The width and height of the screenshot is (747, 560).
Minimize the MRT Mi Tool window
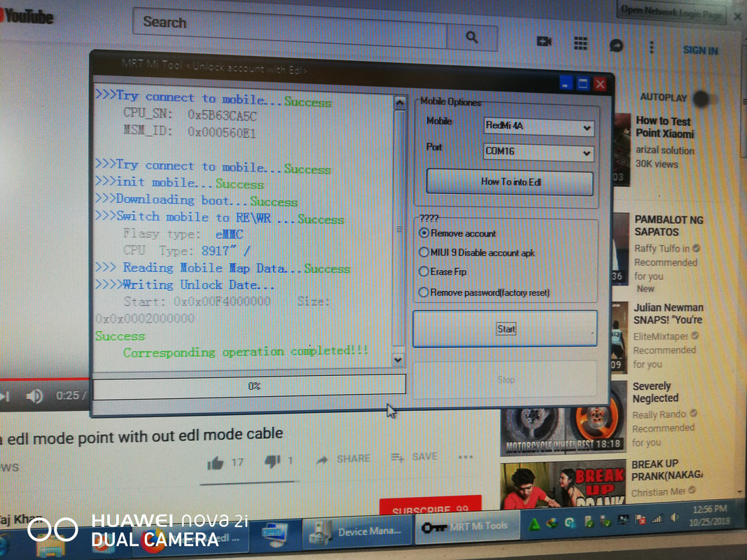point(565,84)
